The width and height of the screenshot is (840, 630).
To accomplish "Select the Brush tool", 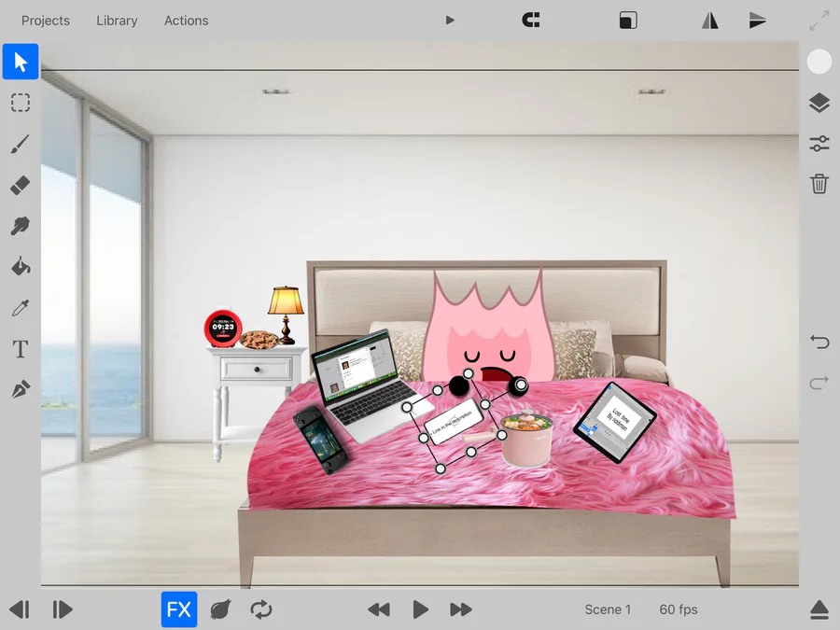I will tap(21, 144).
